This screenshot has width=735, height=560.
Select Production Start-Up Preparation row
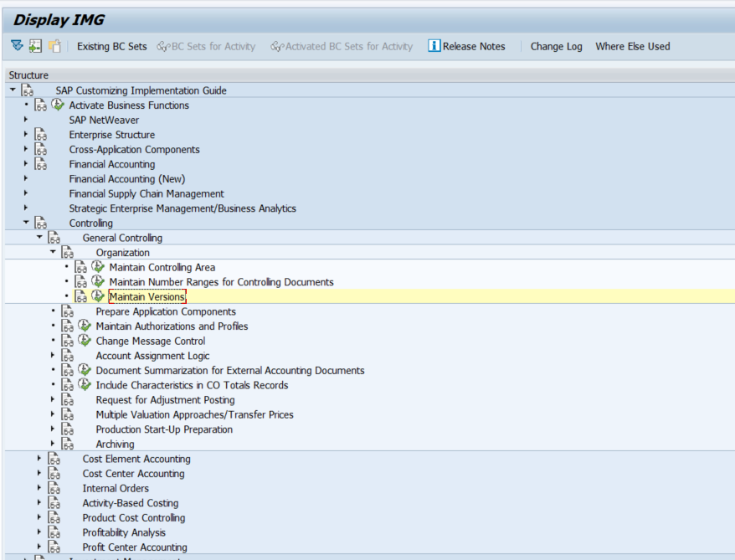[x=164, y=429]
